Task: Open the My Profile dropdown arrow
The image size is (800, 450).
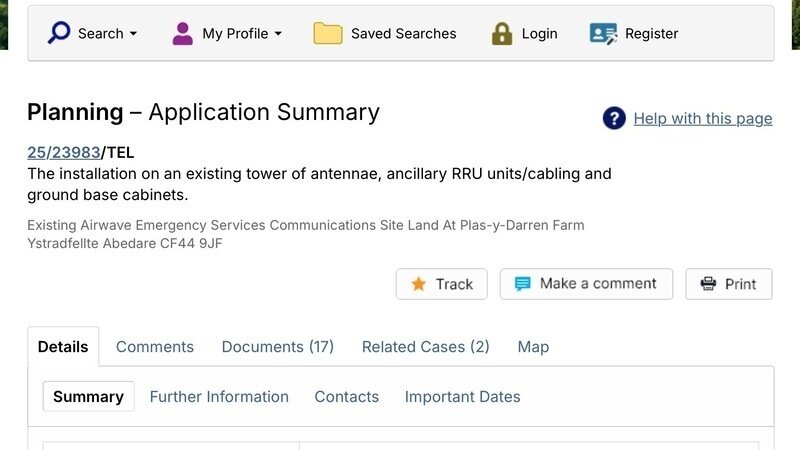Action: click(x=278, y=34)
